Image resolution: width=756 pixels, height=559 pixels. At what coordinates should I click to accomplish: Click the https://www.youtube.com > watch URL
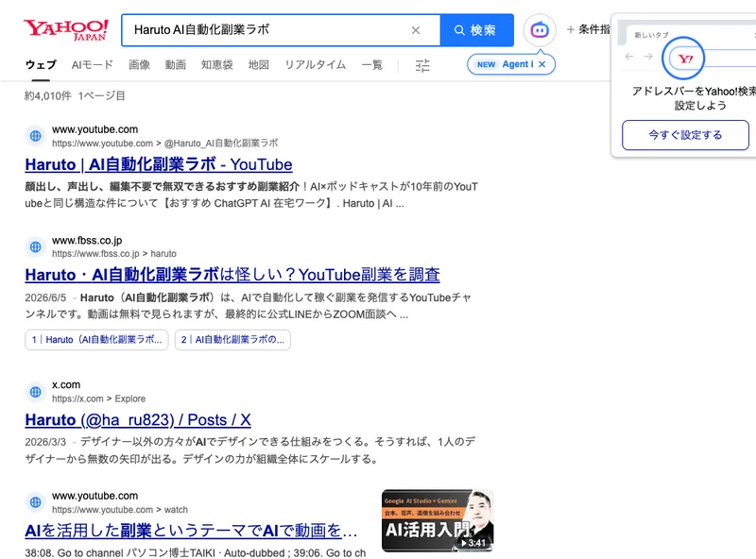point(120,509)
